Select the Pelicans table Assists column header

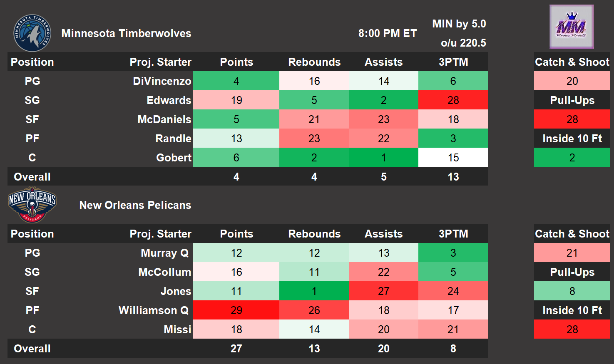click(x=383, y=234)
